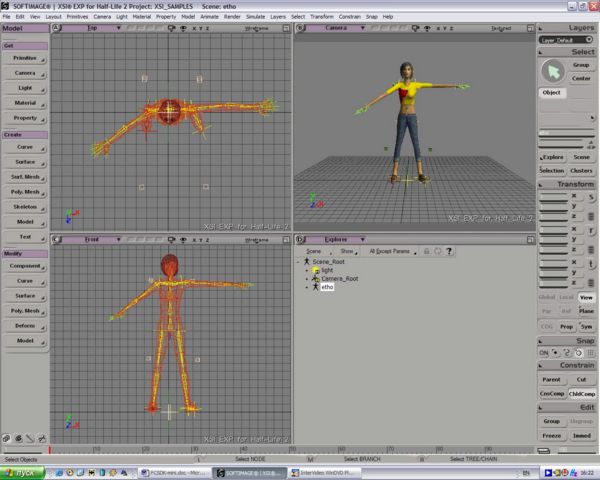Viewport: 600px width, 480px height.
Task: Click Deform button in Modify section
Action: click(25, 326)
